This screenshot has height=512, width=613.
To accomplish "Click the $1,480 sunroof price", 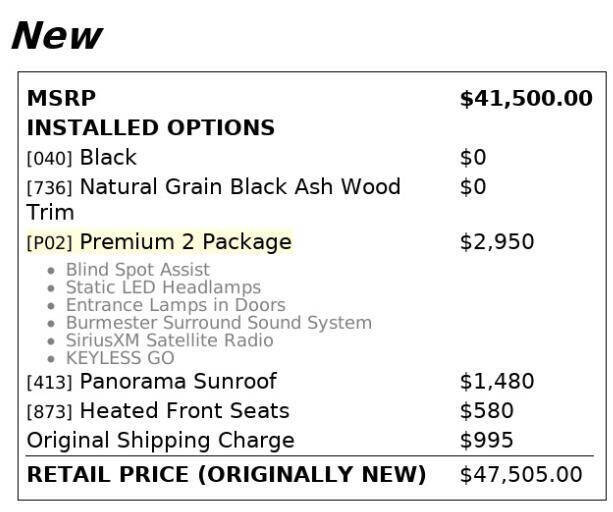I will point(497,381).
